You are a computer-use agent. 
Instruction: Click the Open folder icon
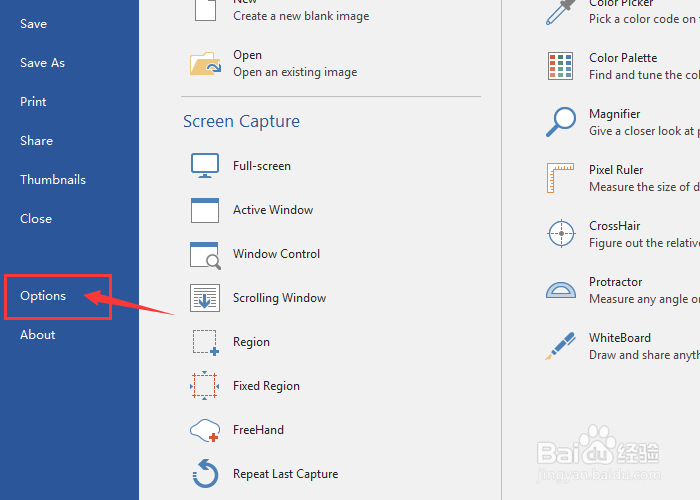(x=205, y=64)
